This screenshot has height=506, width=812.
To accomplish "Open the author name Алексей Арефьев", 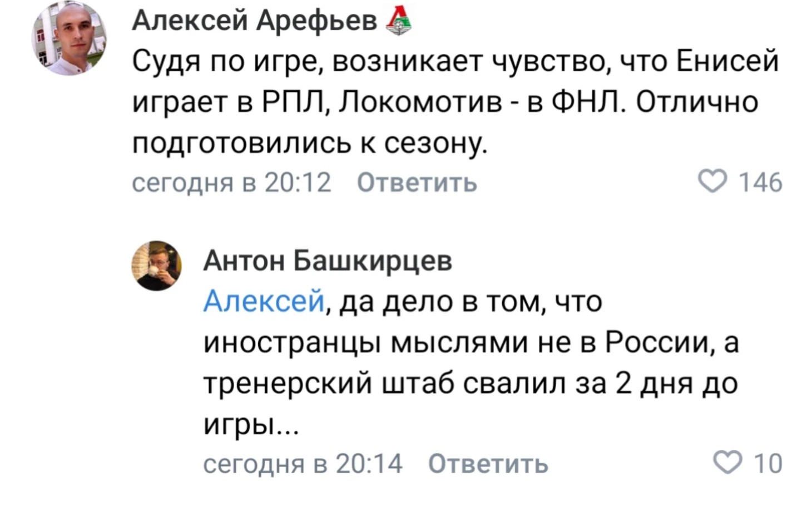I will pyautogui.click(x=255, y=21).
